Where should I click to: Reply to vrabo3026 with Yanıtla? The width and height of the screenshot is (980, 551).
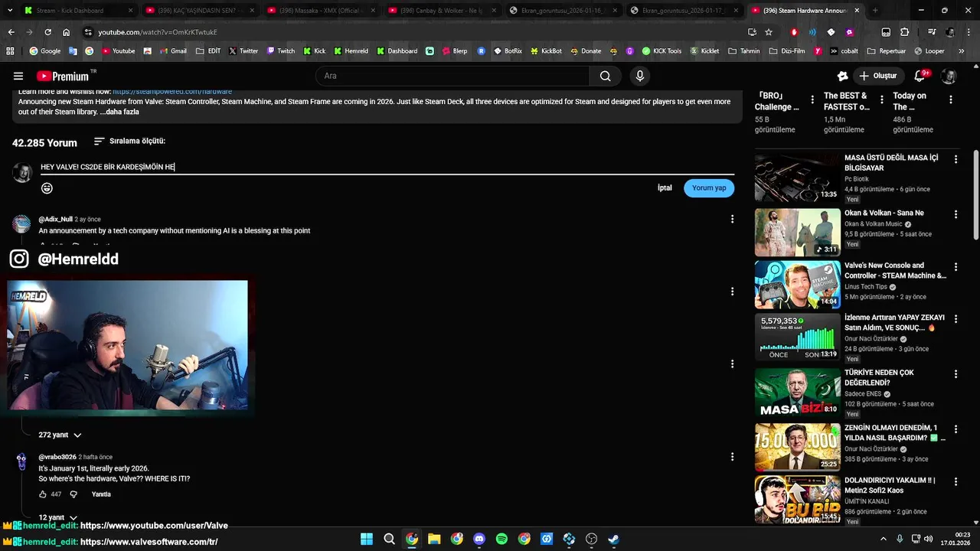pyautogui.click(x=101, y=494)
